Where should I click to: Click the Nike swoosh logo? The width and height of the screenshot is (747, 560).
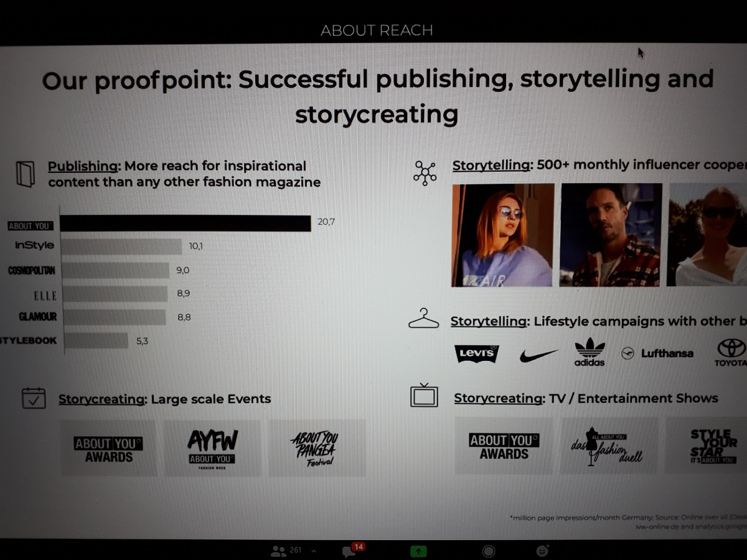coord(538,355)
